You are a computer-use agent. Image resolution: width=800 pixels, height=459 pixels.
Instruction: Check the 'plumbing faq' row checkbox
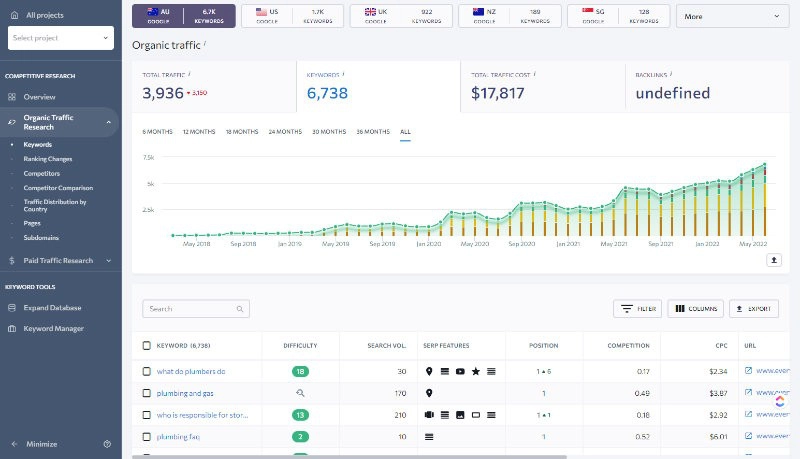tap(146, 437)
